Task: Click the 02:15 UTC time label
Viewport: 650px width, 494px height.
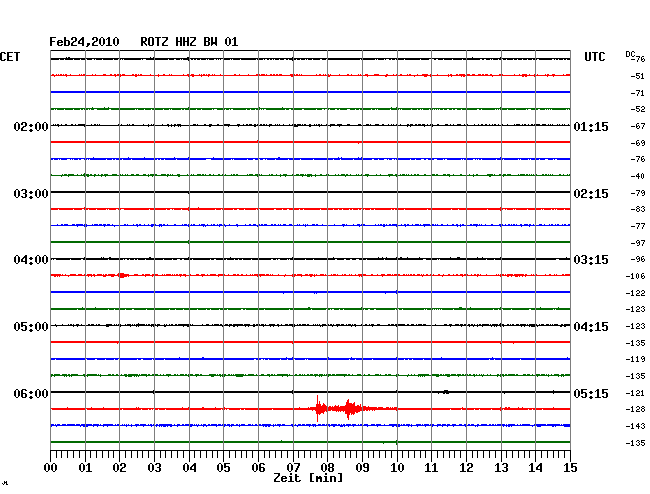Action: point(591,194)
